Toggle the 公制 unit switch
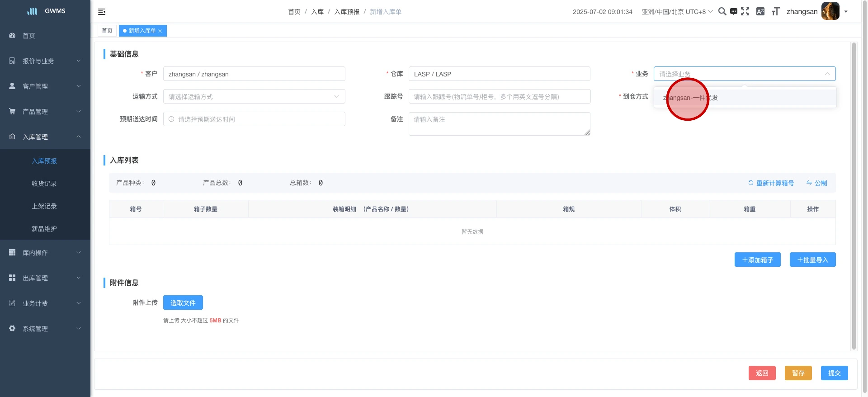Viewport: 868px width, 397px height. pos(816,183)
